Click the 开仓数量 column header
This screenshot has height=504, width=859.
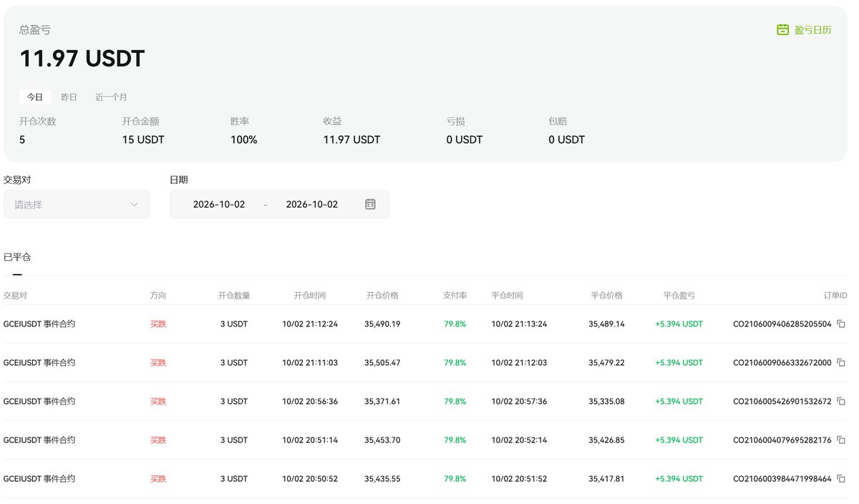pyautogui.click(x=234, y=295)
